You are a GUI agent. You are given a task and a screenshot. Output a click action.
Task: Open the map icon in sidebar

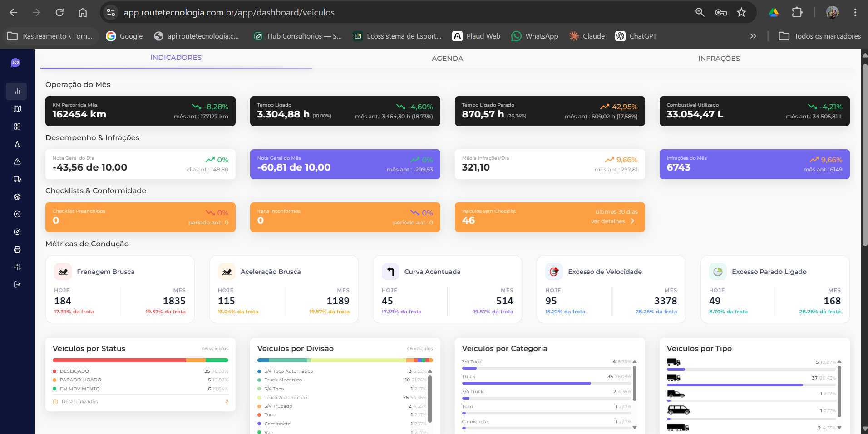(17, 109)
